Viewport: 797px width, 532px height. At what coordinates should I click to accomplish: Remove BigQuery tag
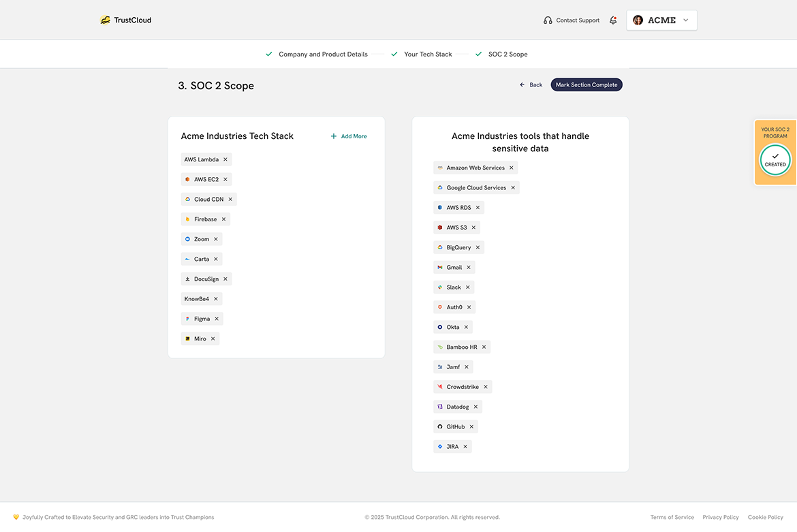pyautogui.click(x=478, y=247)
